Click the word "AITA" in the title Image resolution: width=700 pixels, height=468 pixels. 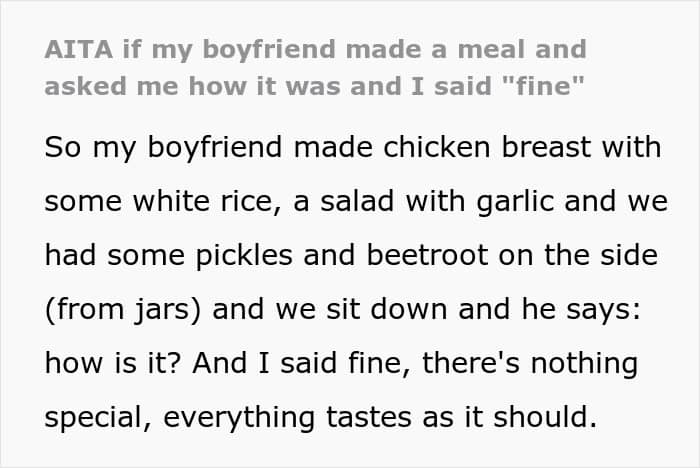tap(79, 49)
